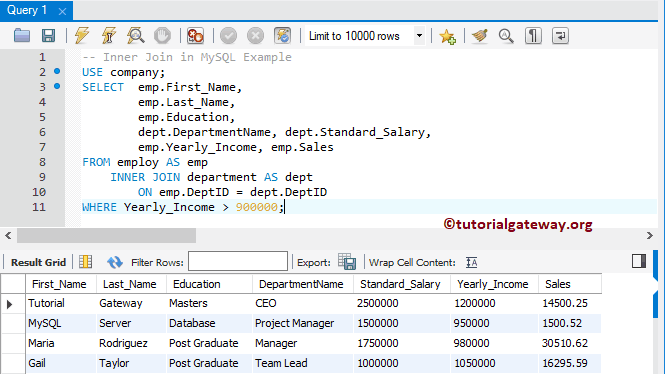Select cell 'CEO' in DepartmentName

click(x=303, y=304)
